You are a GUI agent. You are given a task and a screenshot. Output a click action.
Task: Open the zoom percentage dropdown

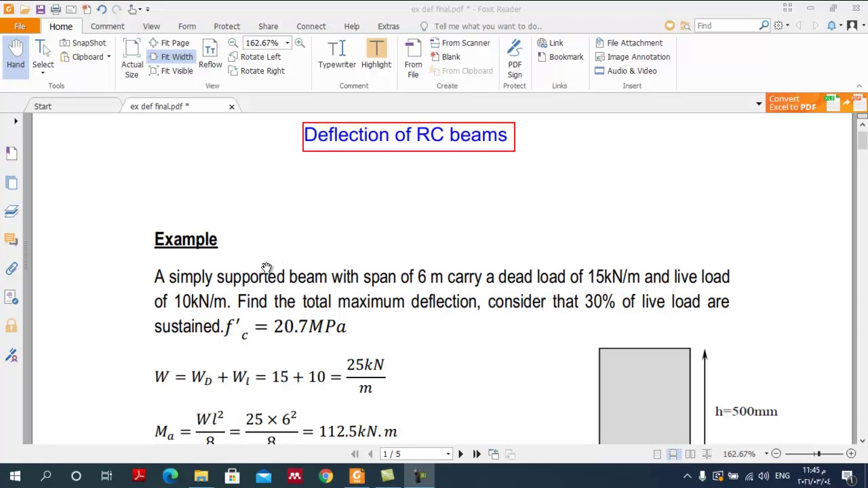287,43
